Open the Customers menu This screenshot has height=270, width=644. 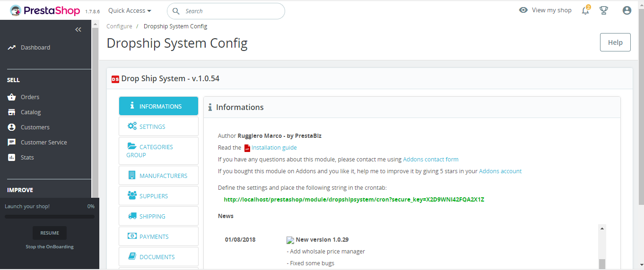pos(35,127)
